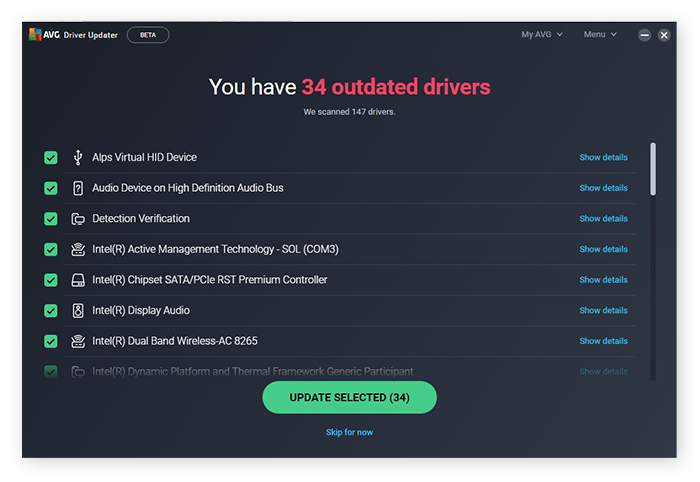Click the Intel Display Audio speaker icon

[x=78, y=311]
